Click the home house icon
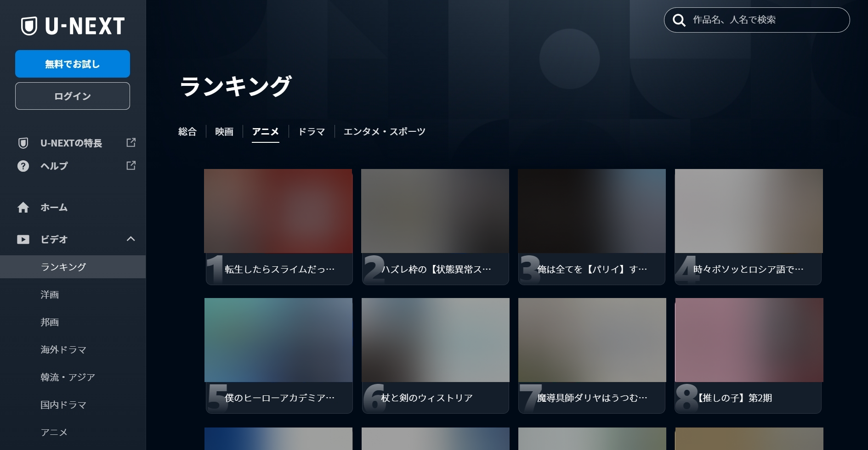The height and width of the screenshot is (450, 868). pos(23,208)
